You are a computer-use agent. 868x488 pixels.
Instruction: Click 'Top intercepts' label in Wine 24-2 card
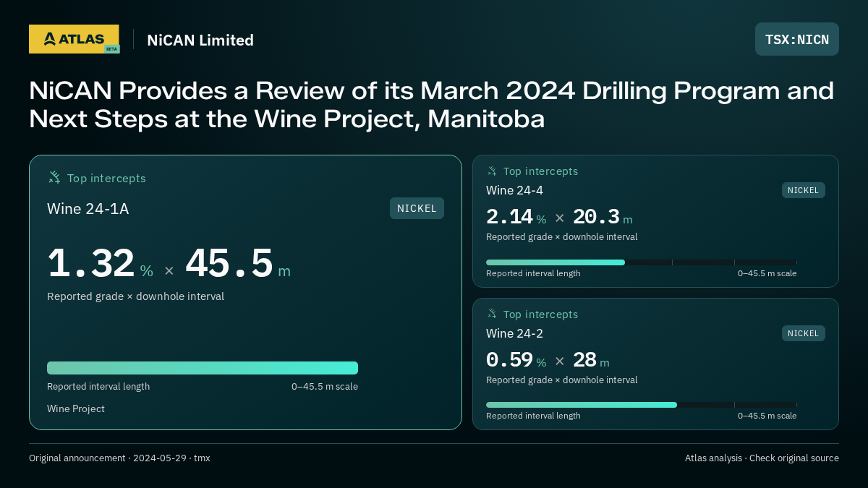(x=540, y=314)
